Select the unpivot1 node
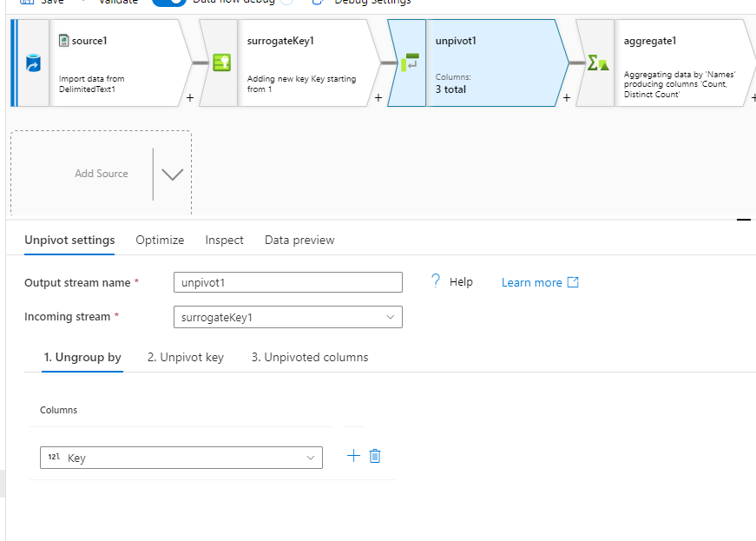756x541 pixels. point(478,63)
